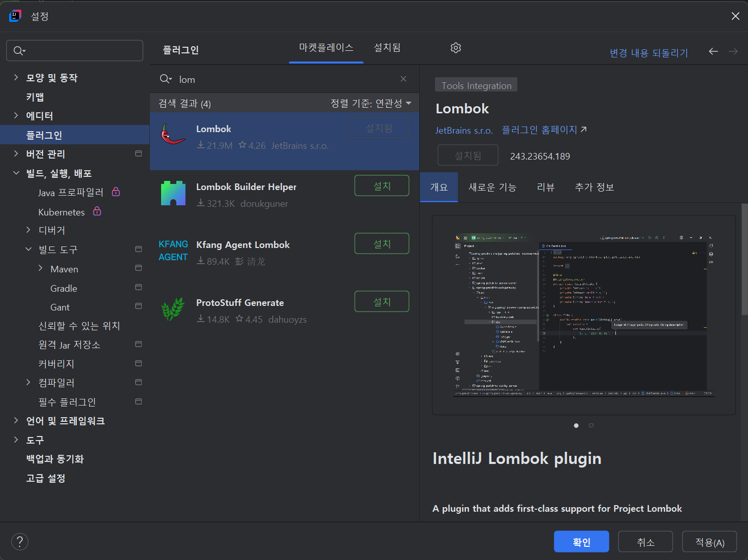This screenshot has height=560, width=748.
Task: Click the Tools Integration tag
Action: coord(476,85)
